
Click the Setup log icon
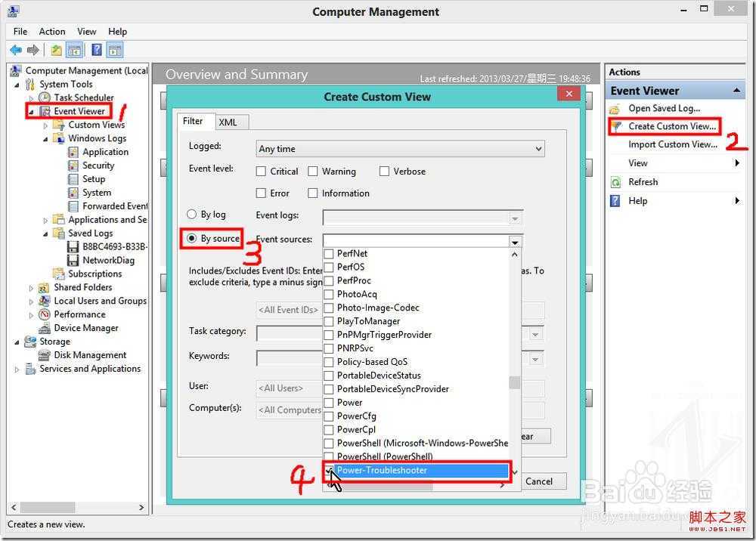[x=73, y=179]
